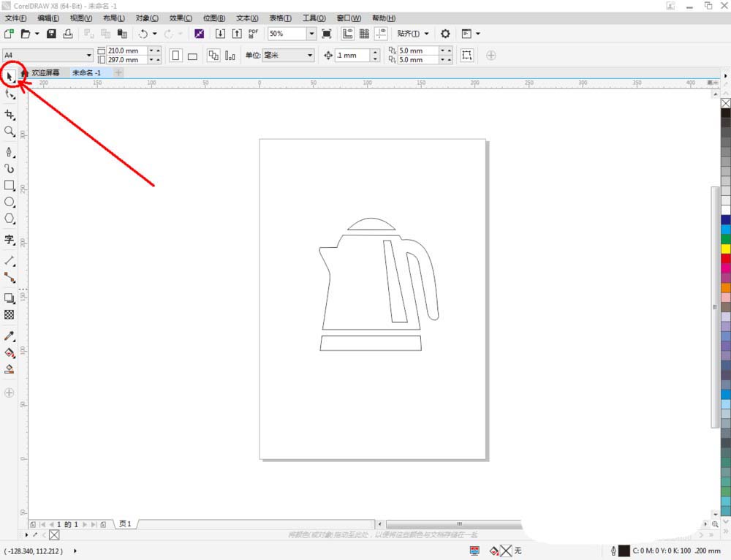Click the 页1 page tab
731x560 pixels.
(x=126, y=524)
